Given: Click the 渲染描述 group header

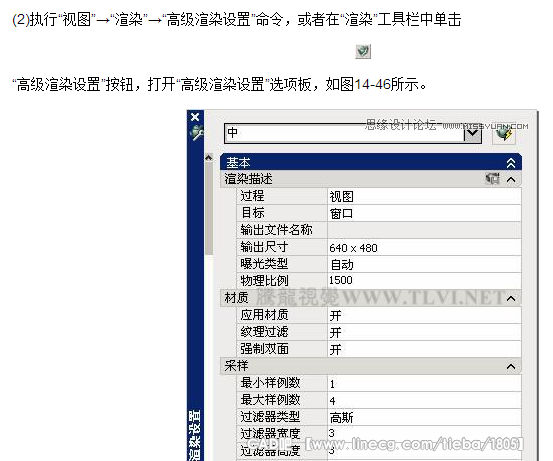Looking at the screenshot, I should point(371,179).
